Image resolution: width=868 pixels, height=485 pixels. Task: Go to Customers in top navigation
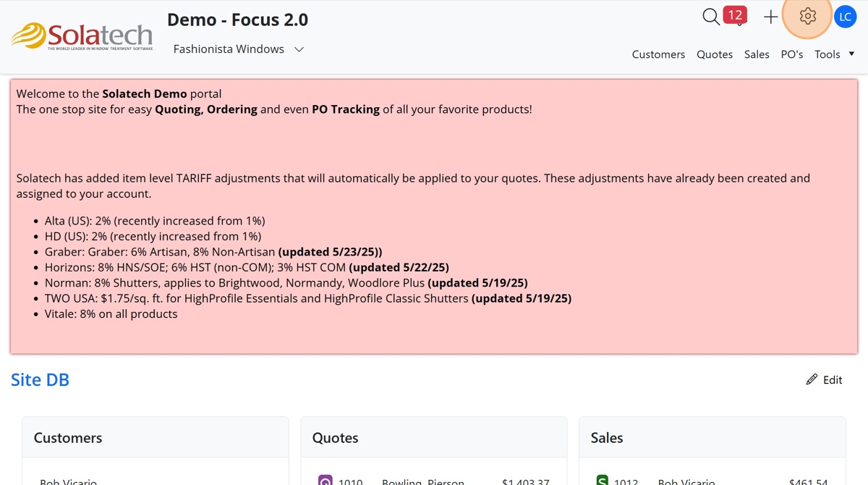[x=658, y=54]
